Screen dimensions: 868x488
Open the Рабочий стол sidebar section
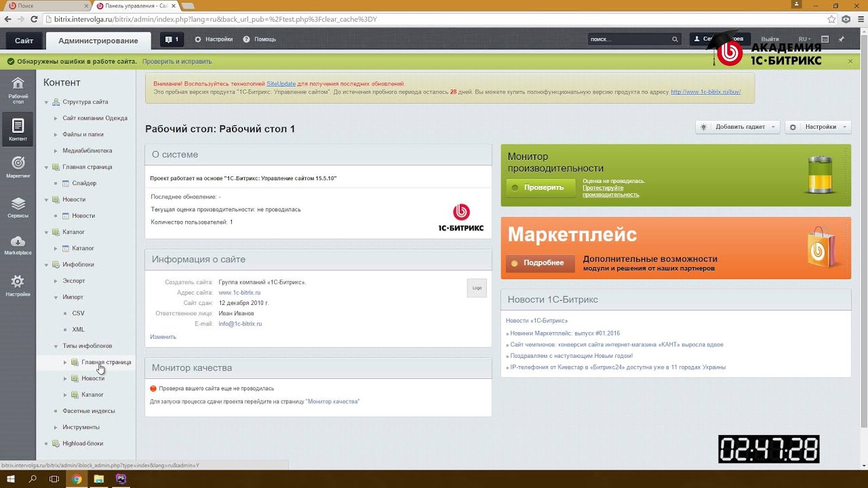pyautogui.click(x=18, y=89)
